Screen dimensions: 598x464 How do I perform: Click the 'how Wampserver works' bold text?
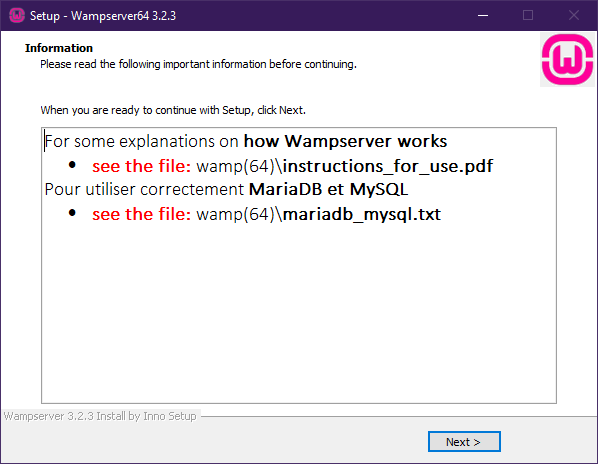(346, 141)
